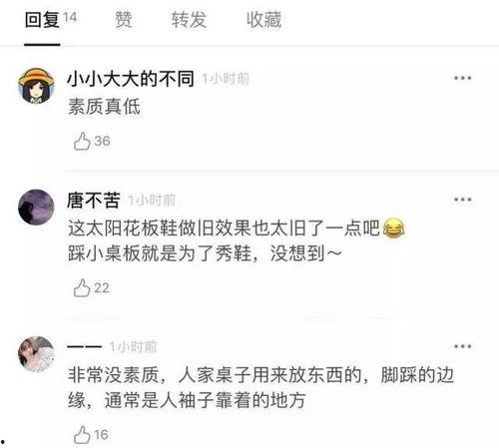The height and width of the screenshot is (448, 499).
Task: Click the laughing emoji in 唐不苦's comment
Action: coord(394,228)
